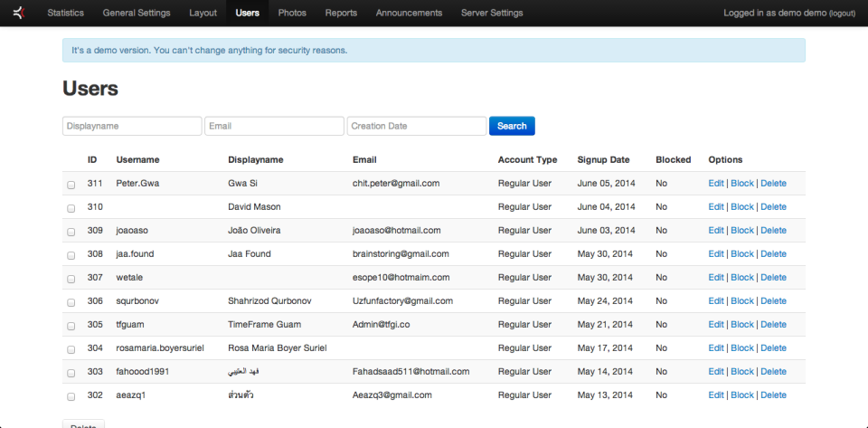This screenshot has height=428, width=868.
Task: Click the logout link
Action: [842, 14]
